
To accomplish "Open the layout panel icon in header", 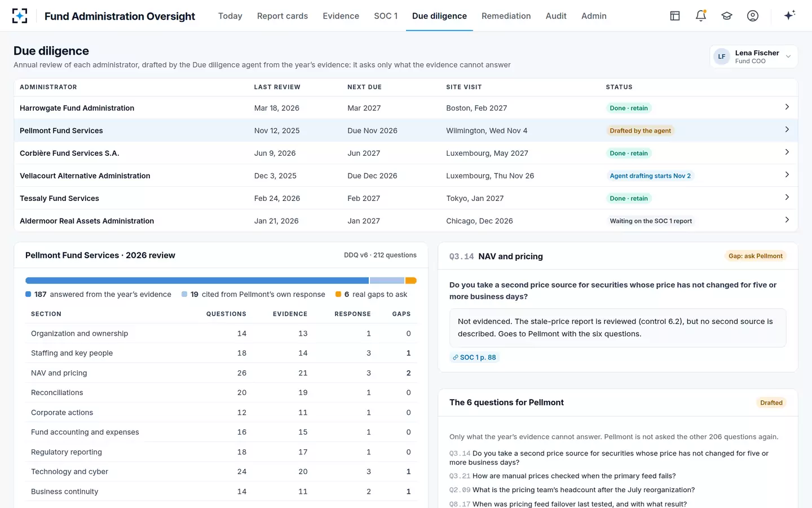I will click(675, 16).
